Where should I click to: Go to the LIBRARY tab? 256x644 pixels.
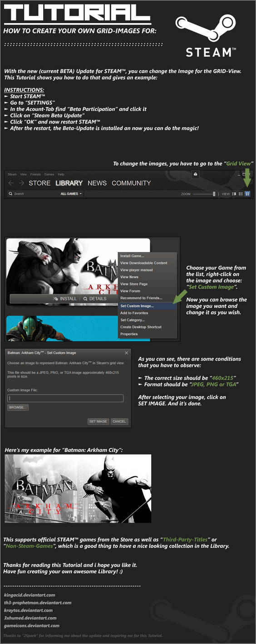69,183
